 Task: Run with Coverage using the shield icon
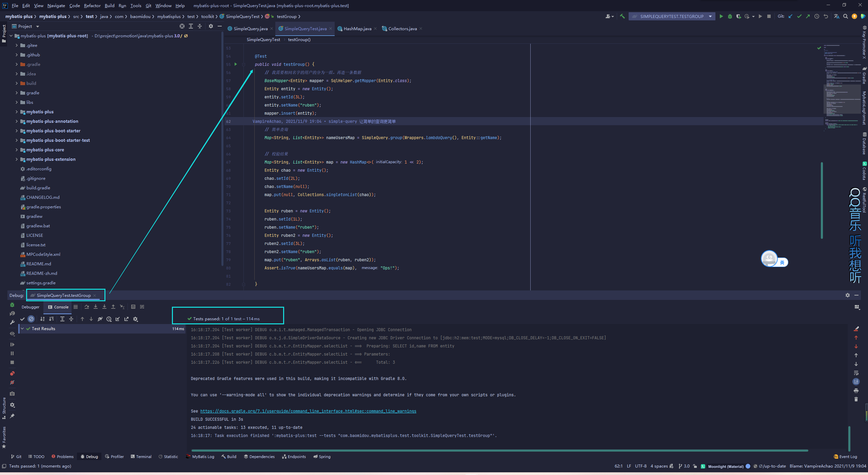738,16
